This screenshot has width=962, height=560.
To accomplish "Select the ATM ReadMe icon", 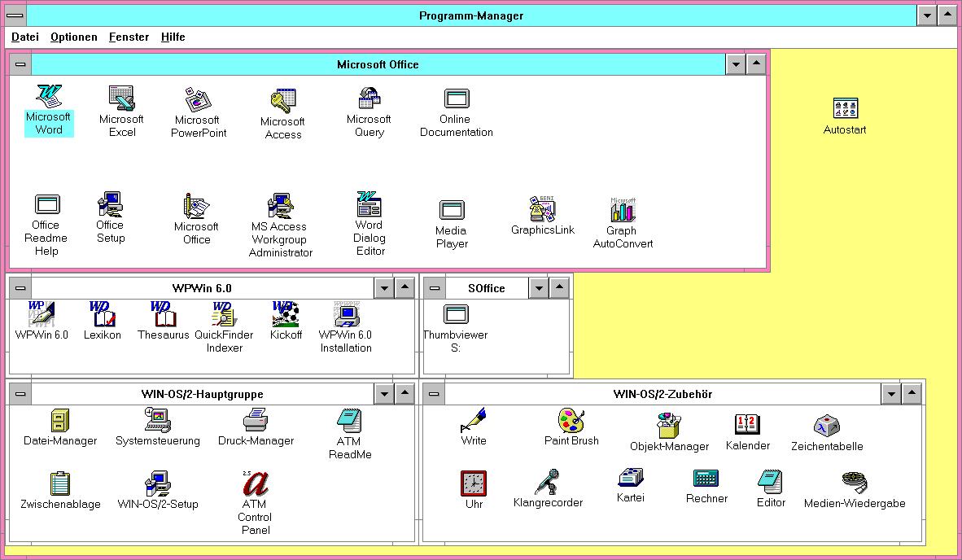I will 349,420.
